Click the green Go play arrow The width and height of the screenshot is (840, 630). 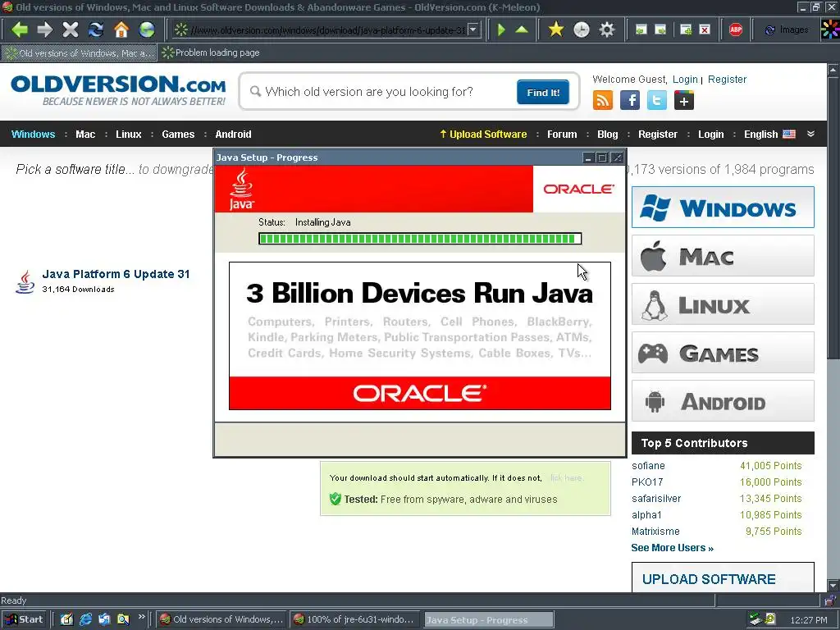[501, 30]
